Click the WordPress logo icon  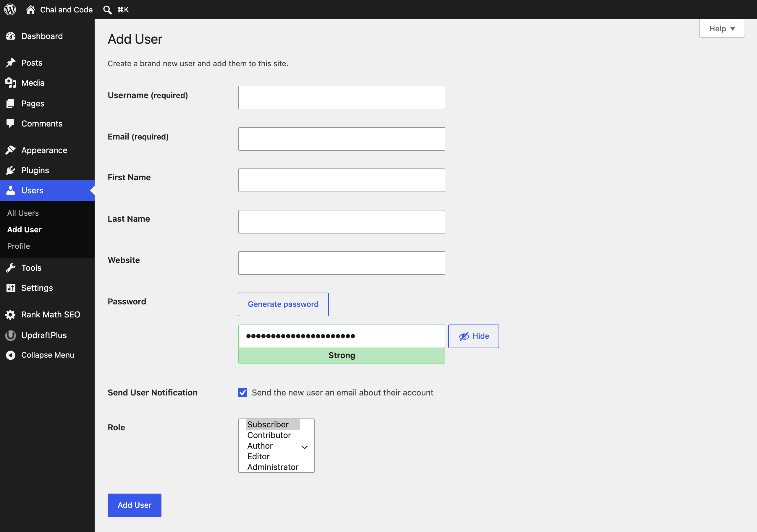point(10,9)
